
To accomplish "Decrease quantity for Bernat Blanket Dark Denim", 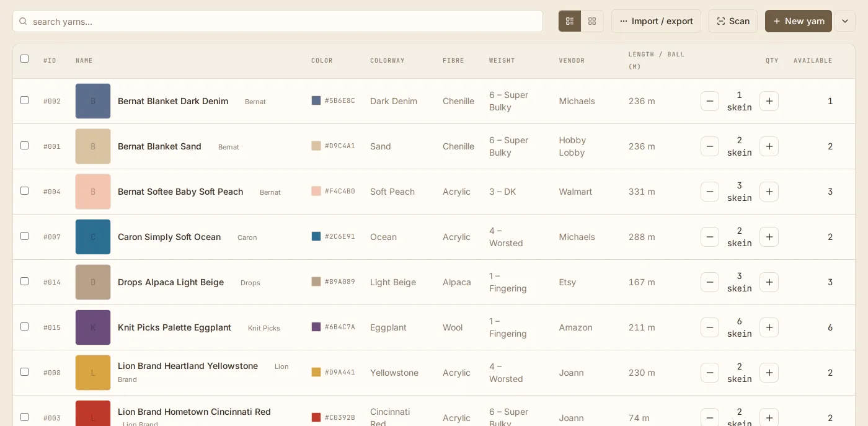I will [x=710, y=101].
